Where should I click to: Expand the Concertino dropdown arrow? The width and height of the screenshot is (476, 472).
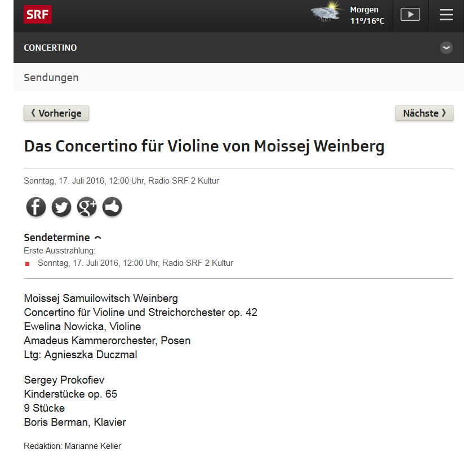pos(446,48)
